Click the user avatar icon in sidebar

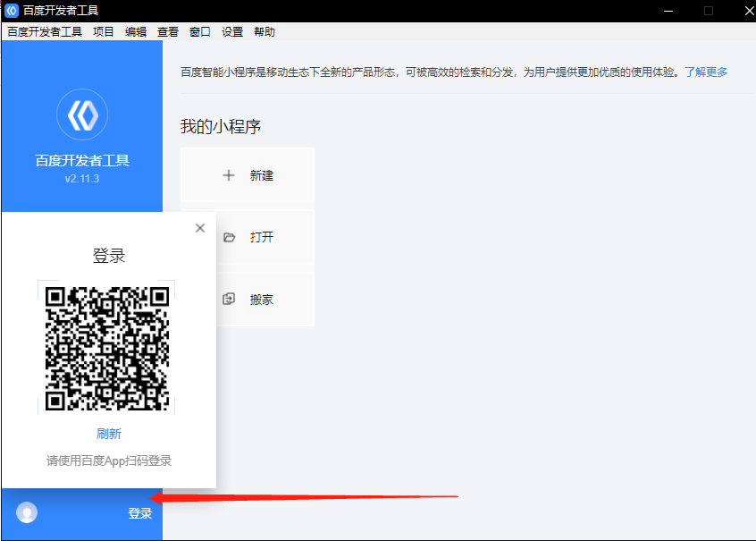click(x=27, y=512)
